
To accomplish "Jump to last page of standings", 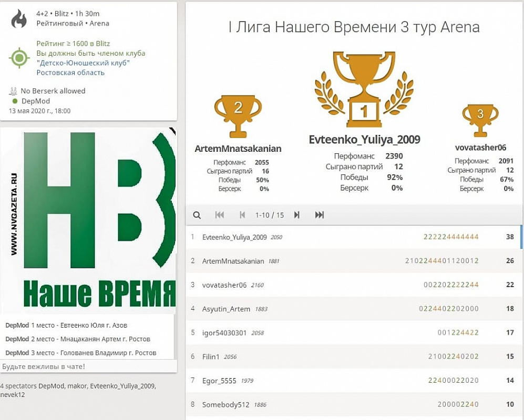I will 319,215.
